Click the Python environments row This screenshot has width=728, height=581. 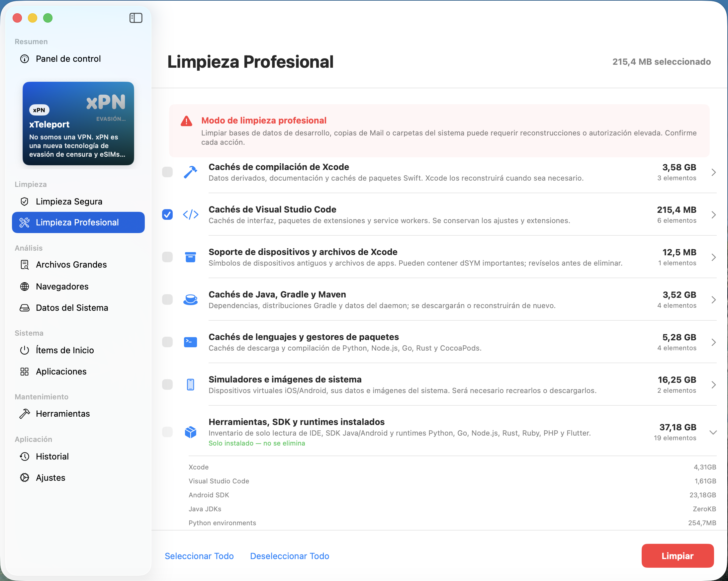(452, 523)
